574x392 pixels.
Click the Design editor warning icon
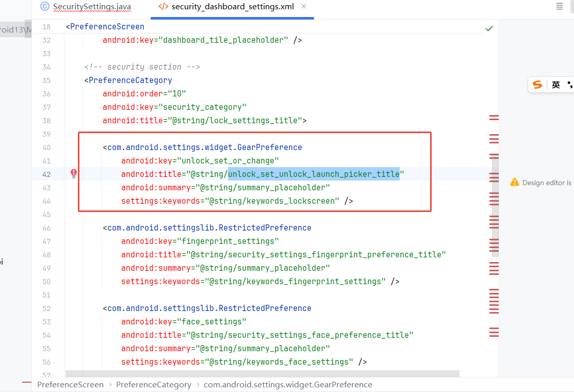515,182
